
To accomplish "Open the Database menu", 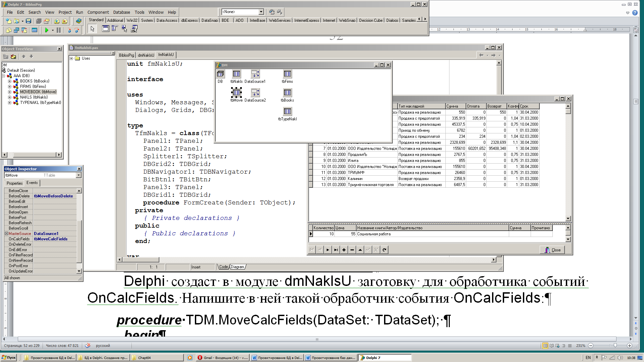I will point(121,12).
